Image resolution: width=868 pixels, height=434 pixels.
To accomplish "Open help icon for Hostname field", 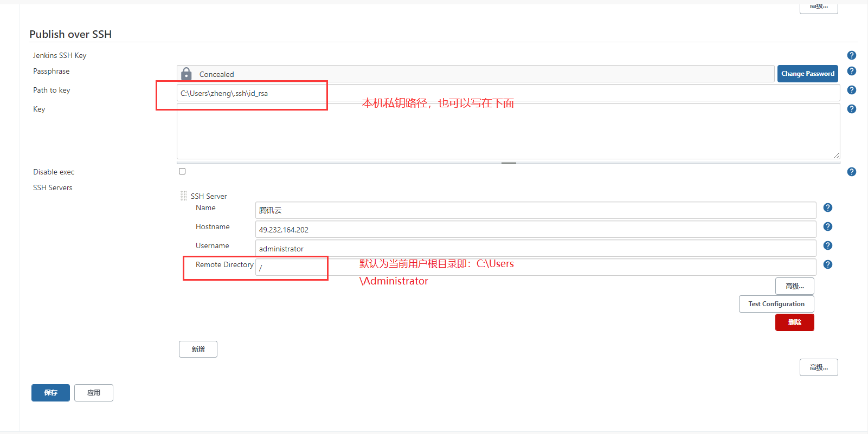I will click(828, 226).
